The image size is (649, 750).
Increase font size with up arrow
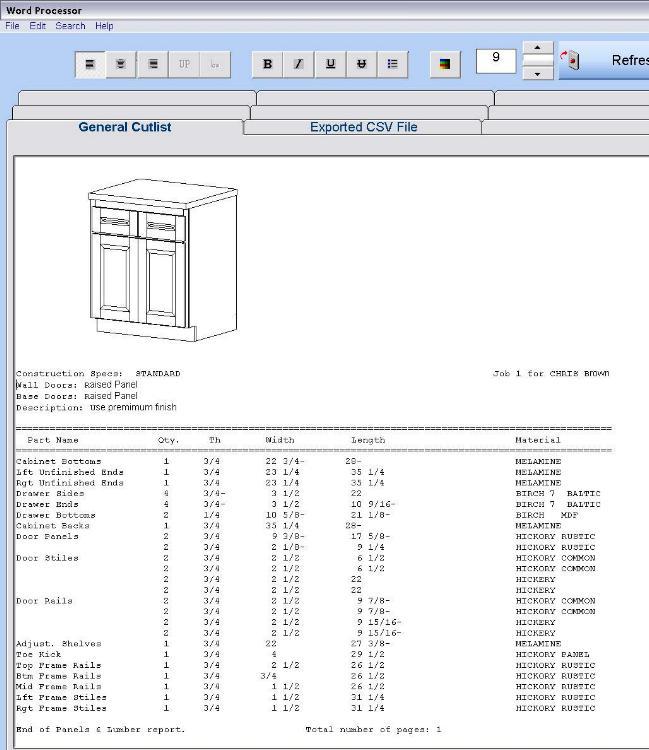(x=538, y=47)
